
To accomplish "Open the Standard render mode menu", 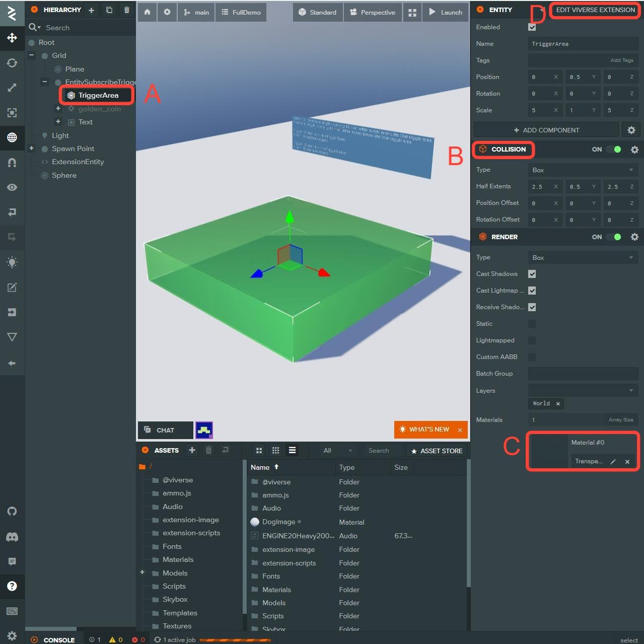I will click(318, 12).
